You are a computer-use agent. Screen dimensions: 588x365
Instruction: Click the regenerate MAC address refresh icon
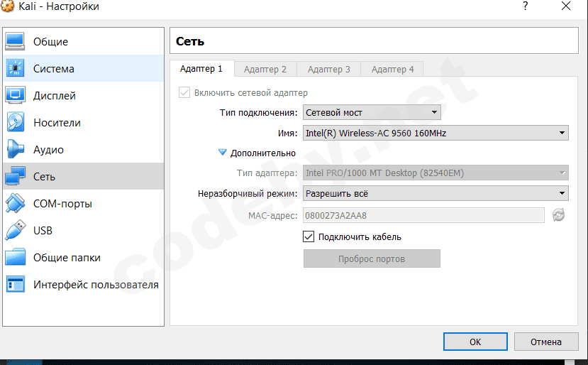558,215
